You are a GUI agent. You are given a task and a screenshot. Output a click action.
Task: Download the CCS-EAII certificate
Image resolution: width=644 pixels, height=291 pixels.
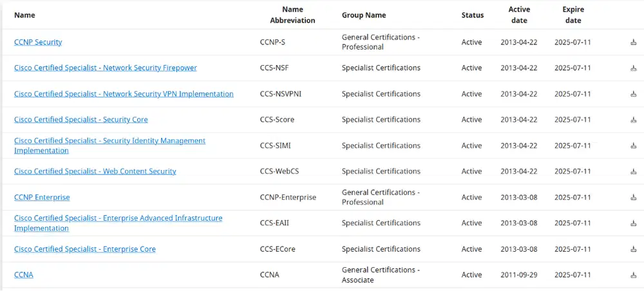click(x=633, y=223)
